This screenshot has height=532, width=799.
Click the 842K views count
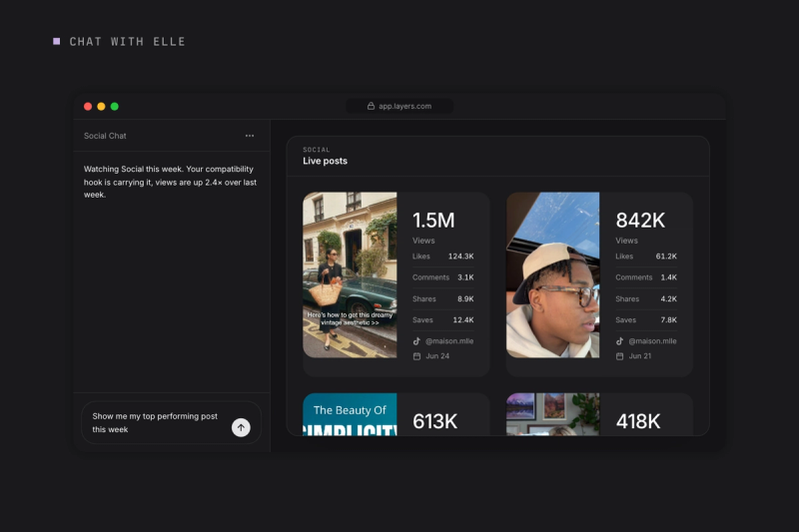pyautogui.click(x=640, y=221)
